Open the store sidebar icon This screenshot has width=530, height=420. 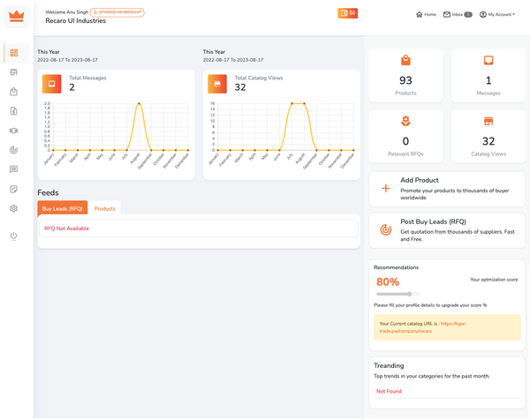tap(14, 72)
